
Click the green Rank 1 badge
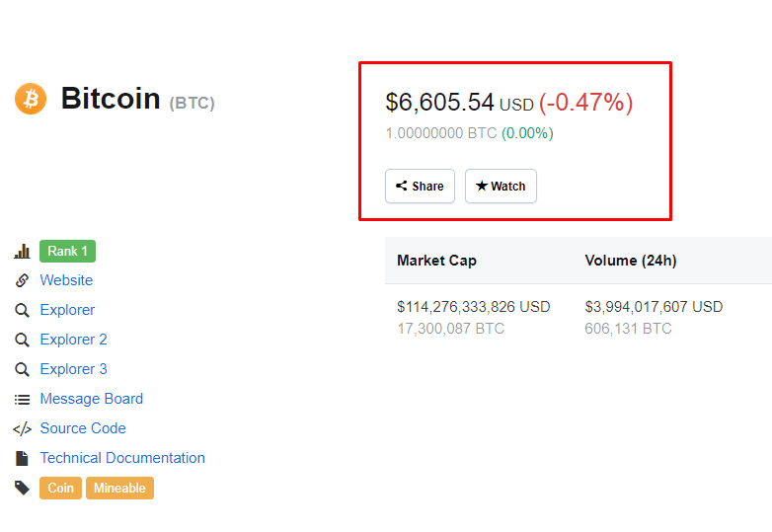pos(67,252)
